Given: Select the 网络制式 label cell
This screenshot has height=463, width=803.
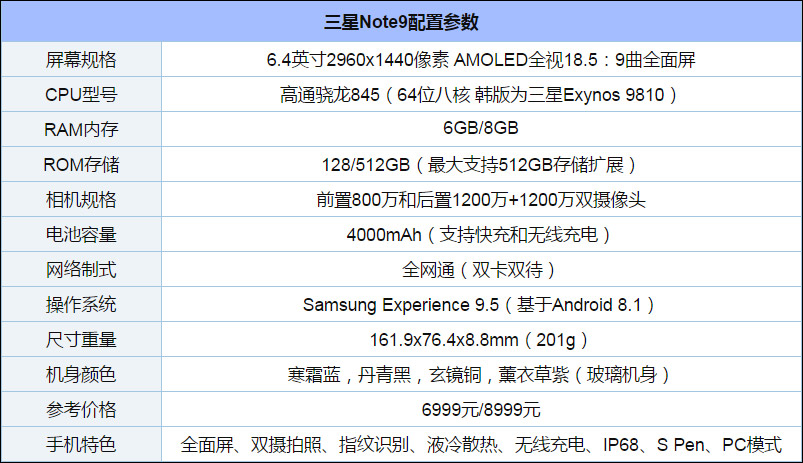Looking at the screenshot, I should (x=81, y=269).
